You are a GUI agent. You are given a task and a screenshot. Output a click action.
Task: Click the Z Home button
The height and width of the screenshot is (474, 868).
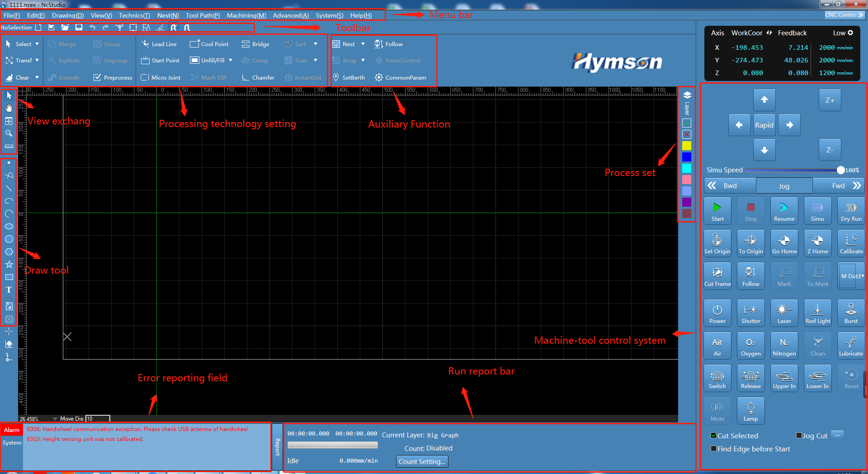click(x=817, y=244)
